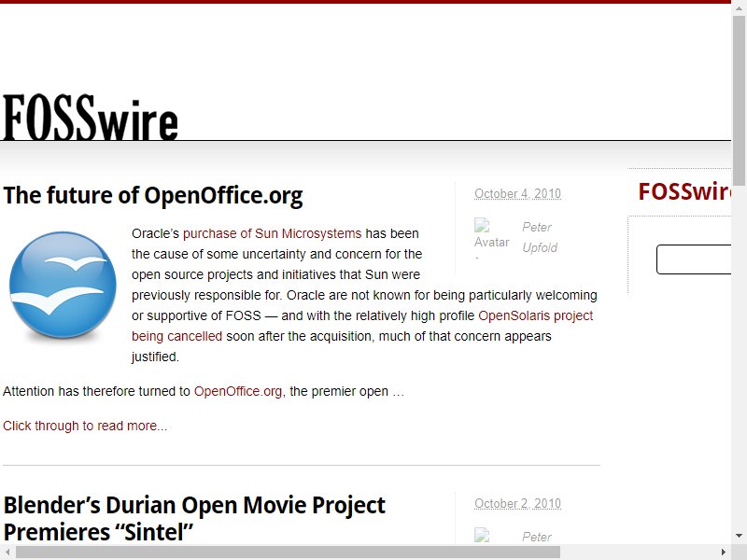The image size is (747, 560).
Task: Open "The future of OpenOffice.org" article title
Action: [153, 195]
